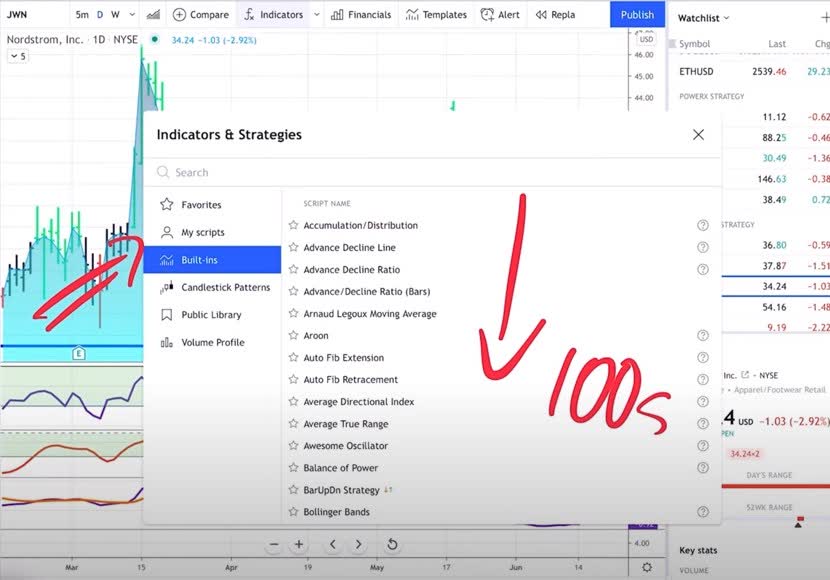Open the Indicators menu from the toolbar
The image size is (830, 580).
(x=279, y=15)
